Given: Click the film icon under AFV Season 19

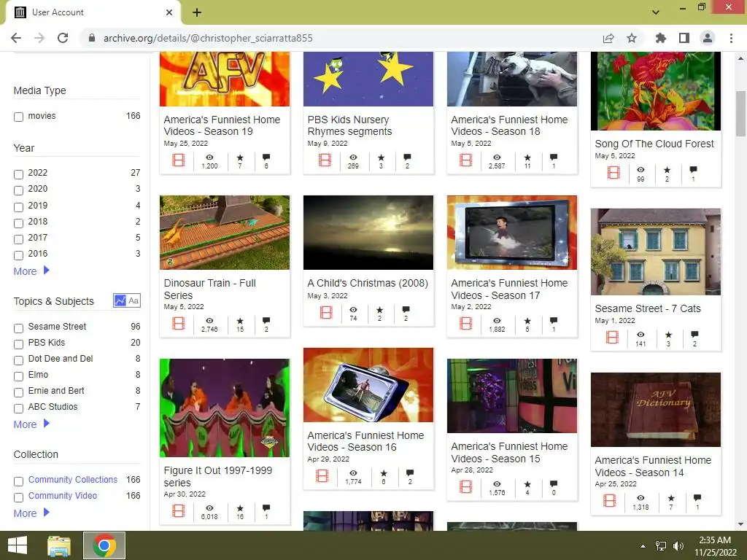Looking at the screenshot, I should (x=179, y=160).
